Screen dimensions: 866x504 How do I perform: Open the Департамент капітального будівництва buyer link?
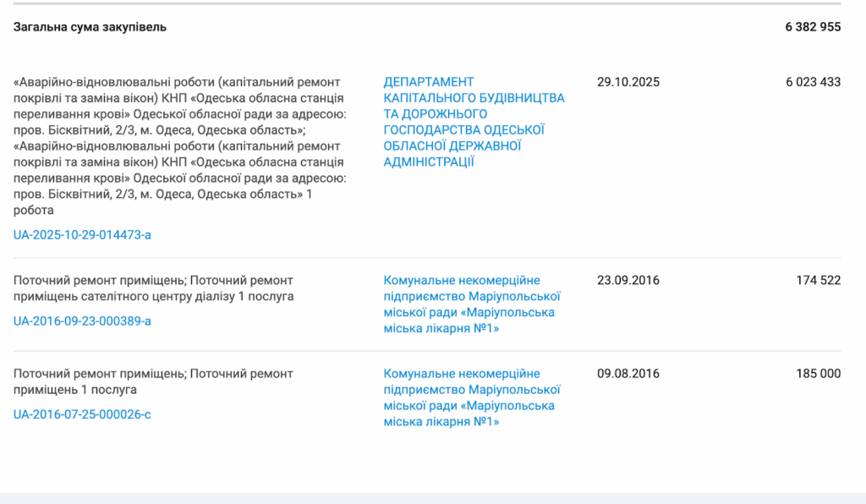point(474,122)
